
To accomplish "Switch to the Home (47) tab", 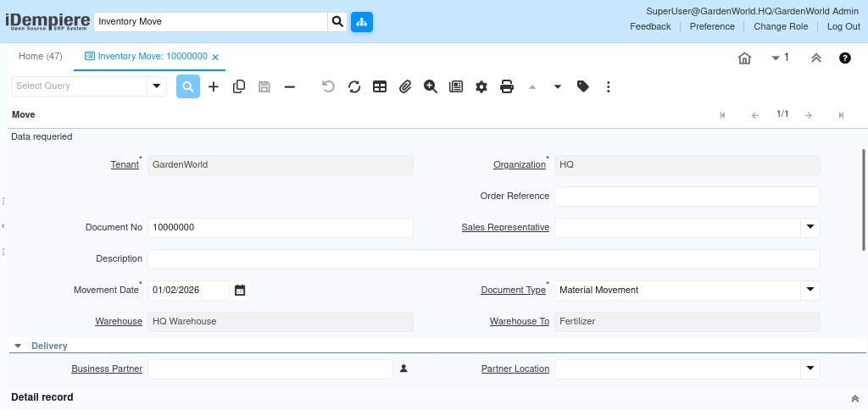I will (41, 57).
